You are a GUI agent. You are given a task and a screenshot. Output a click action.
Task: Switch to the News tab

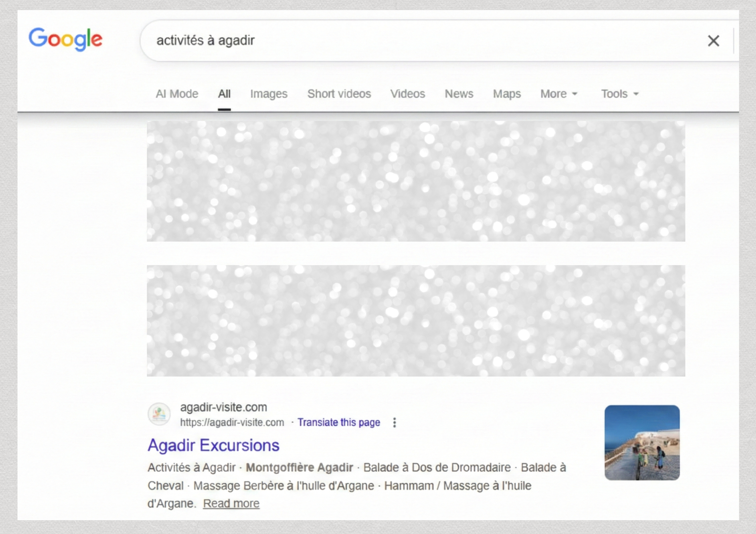pyautogui.click(x=458, y=94)
